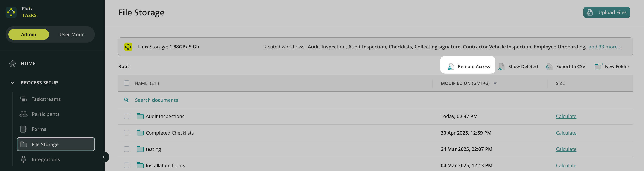Click the Remote Access globe icon
Screen dimensions: 644x171
tap(450, 67)
